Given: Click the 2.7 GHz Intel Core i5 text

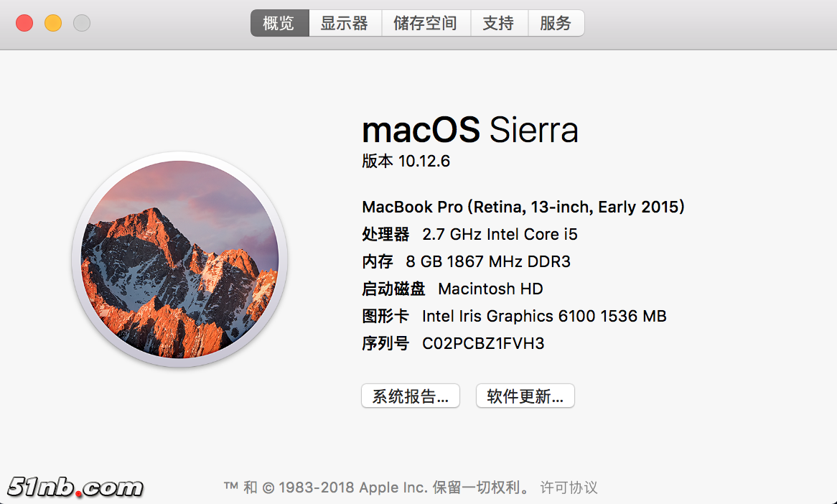Looking at the screenshot, I should tap(500, 234).
